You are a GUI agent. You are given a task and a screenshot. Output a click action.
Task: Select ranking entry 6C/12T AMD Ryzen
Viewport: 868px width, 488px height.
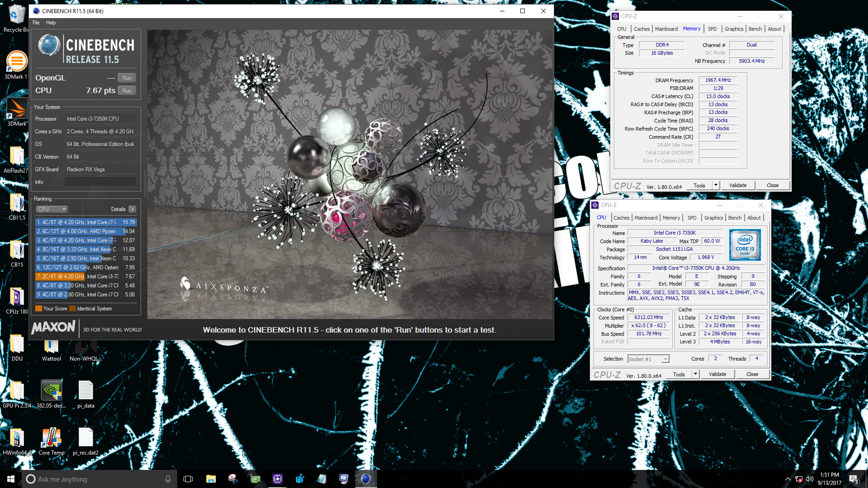[x=86, y=231]
